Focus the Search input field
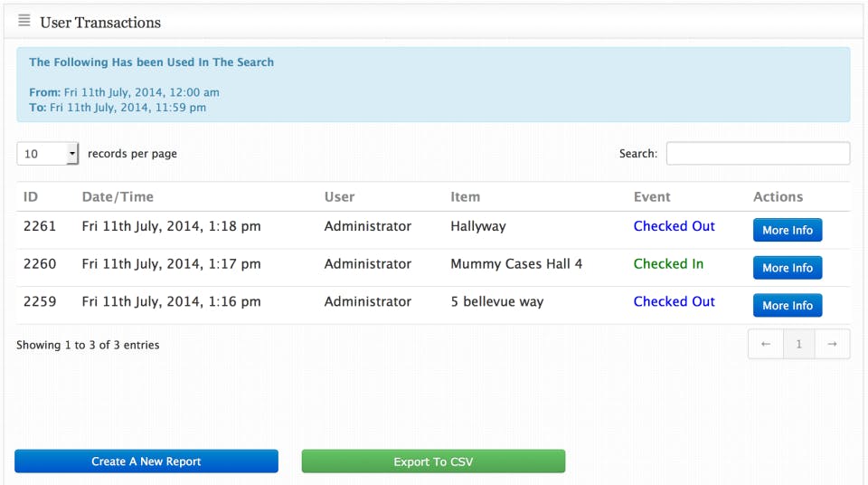Screen dimensions: 868x485 pyautogui.click(x=758, y=154)
